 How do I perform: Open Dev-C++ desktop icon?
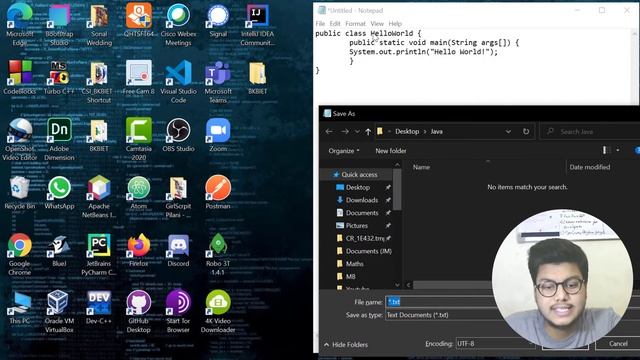click(99, 308)
